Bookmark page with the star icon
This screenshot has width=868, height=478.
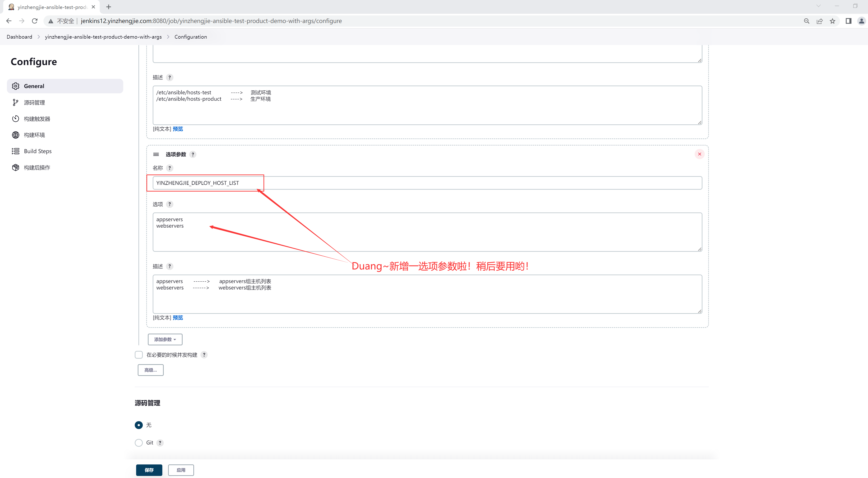[x=833, y=21]
